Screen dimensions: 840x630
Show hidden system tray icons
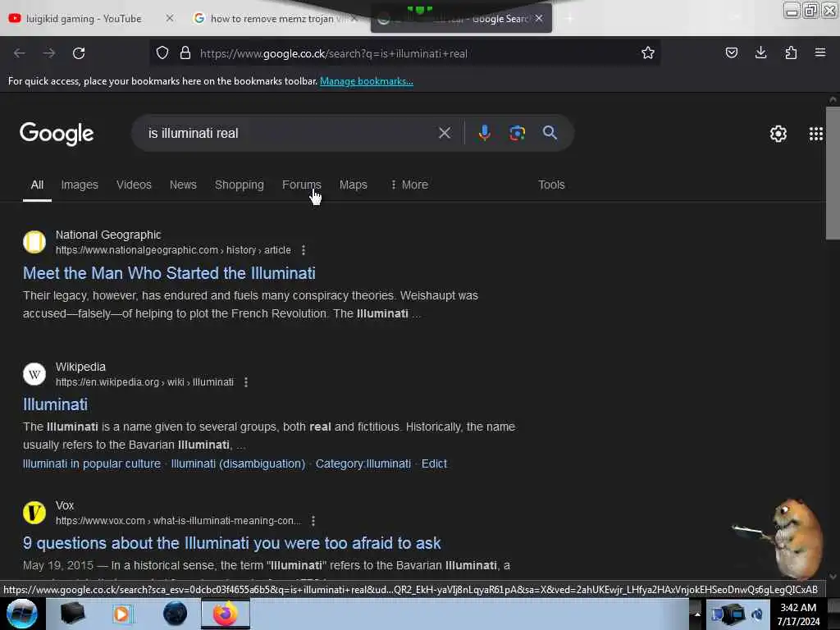[697, 614]
